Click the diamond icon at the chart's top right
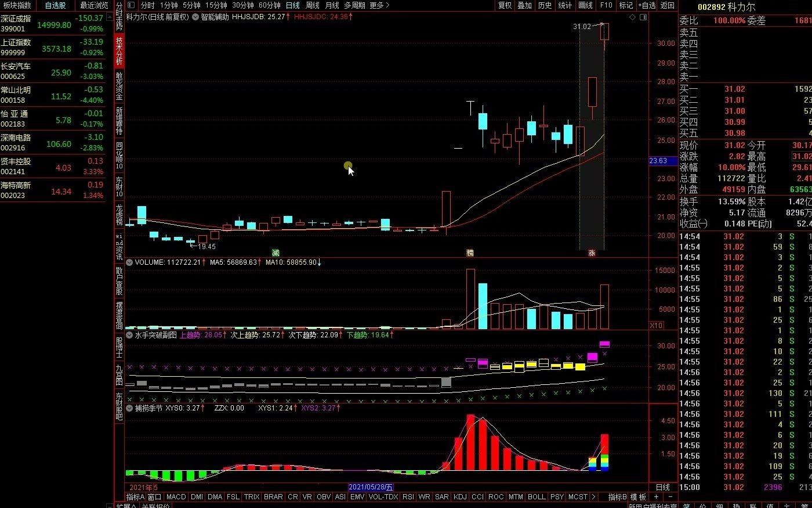 [632, 17]
